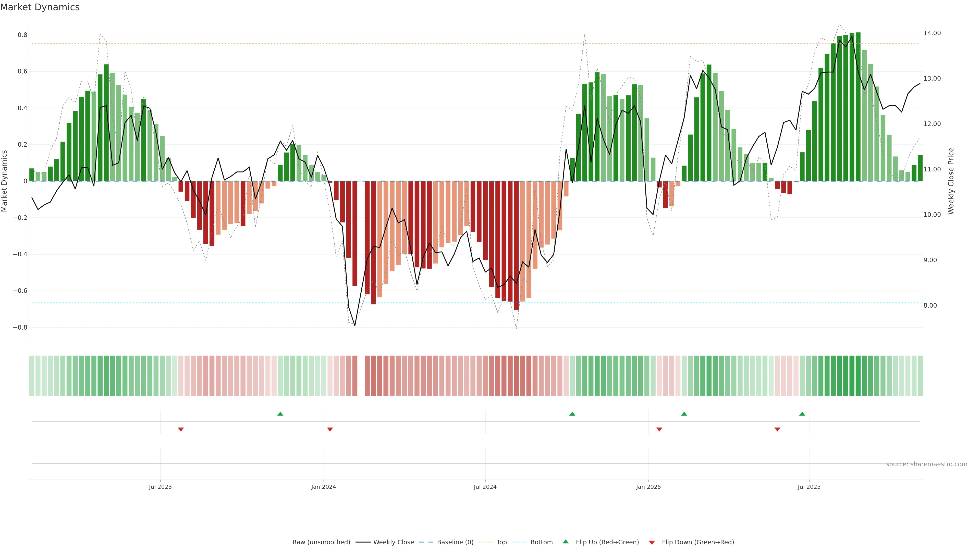
Task: Click the Jan 2025 x-axis label
Action: tap(648, 487)
